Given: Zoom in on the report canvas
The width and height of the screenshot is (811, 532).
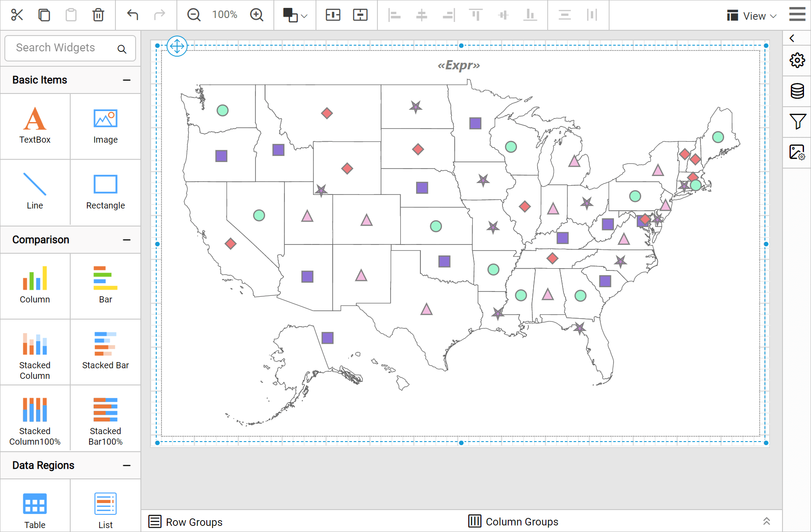Looking at the screenshot, I should pos(257,14).
